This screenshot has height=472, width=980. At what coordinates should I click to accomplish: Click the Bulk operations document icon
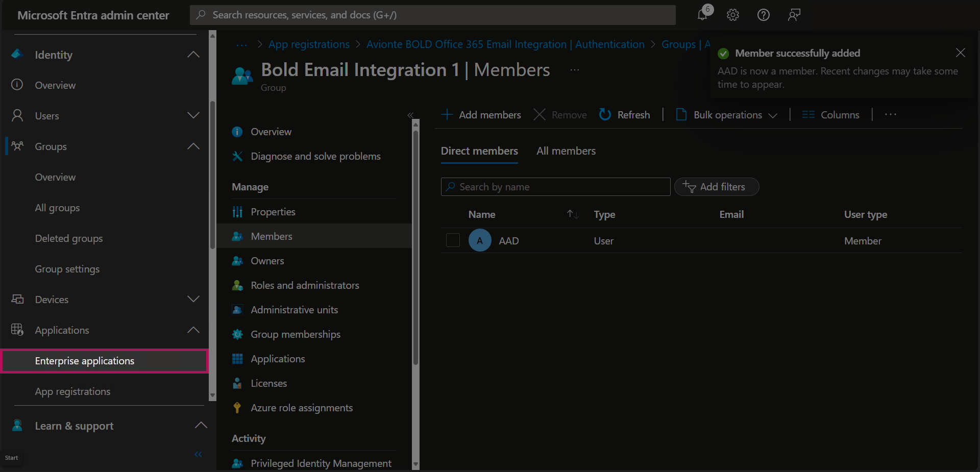(681, 114)
